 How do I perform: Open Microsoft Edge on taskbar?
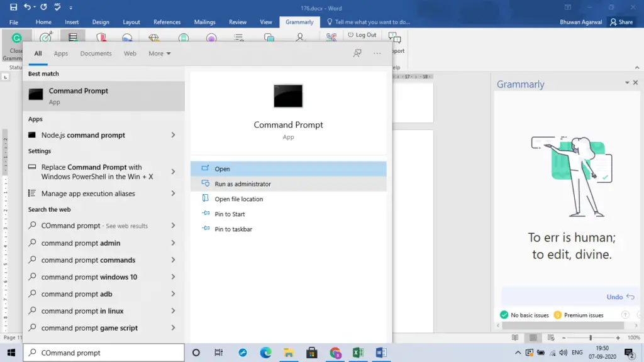click(x=266, y=353)
